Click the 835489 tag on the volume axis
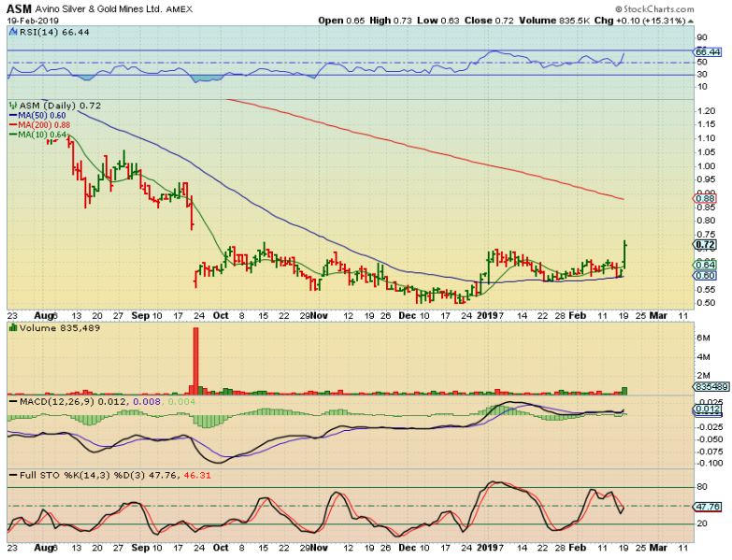732x560 pixels. coord(710,387)
